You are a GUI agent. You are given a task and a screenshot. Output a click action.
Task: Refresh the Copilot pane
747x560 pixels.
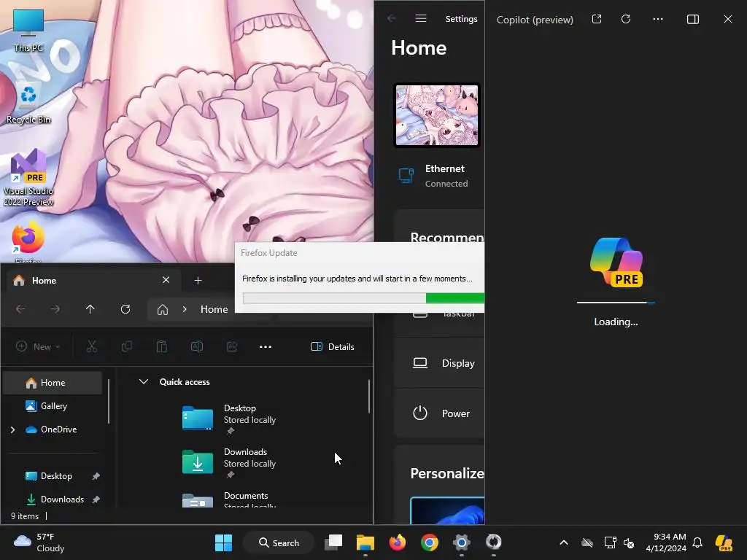click(x=626, y=19)
